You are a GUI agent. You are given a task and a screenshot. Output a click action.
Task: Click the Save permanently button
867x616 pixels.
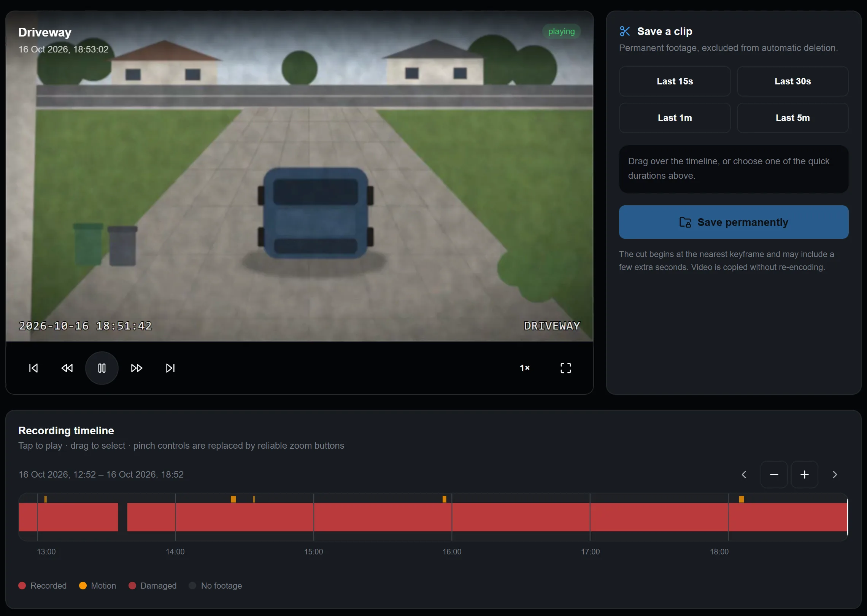pyautogui.click(x=734, y=222)
